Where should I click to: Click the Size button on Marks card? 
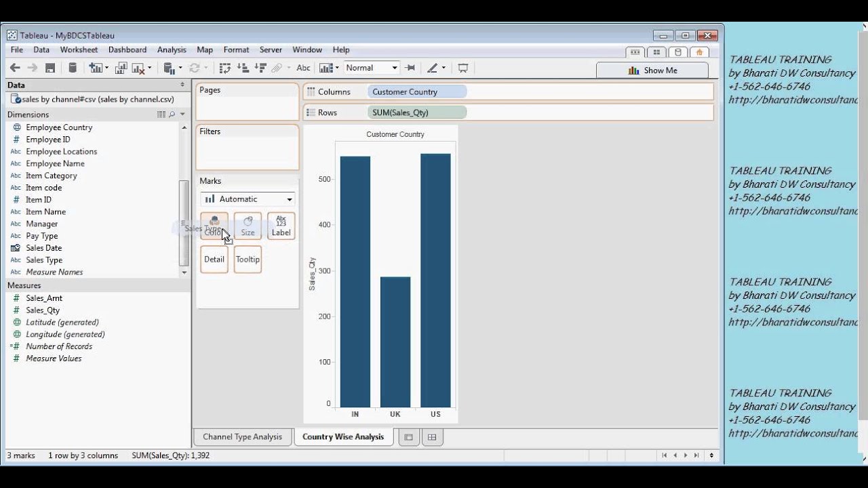pyautogui.click(x=248, y=226)
